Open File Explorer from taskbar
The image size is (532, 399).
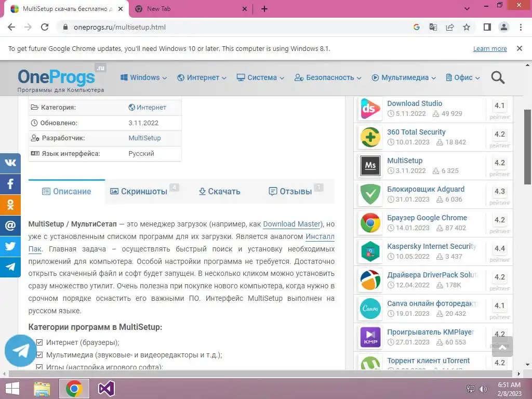pyautogui.click(x=42, y=389)
